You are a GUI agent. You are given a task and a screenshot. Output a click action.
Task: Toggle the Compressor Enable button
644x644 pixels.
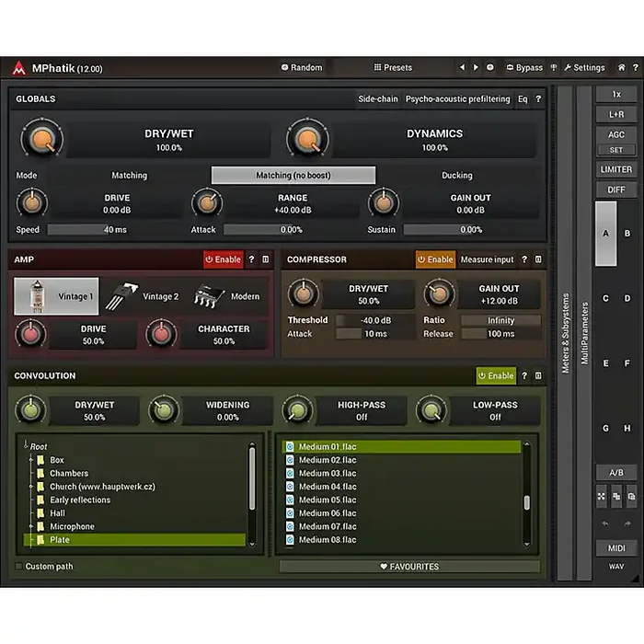435,259
